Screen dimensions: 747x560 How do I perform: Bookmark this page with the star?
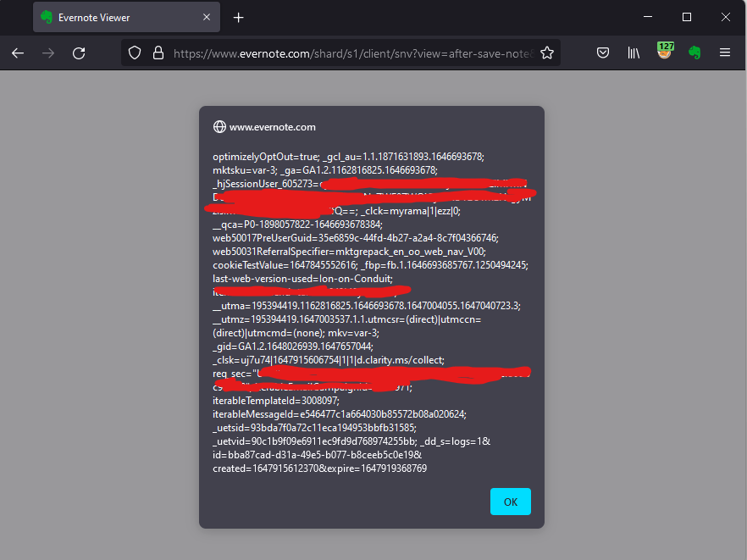pyautogui.click(x=547, y=53)
